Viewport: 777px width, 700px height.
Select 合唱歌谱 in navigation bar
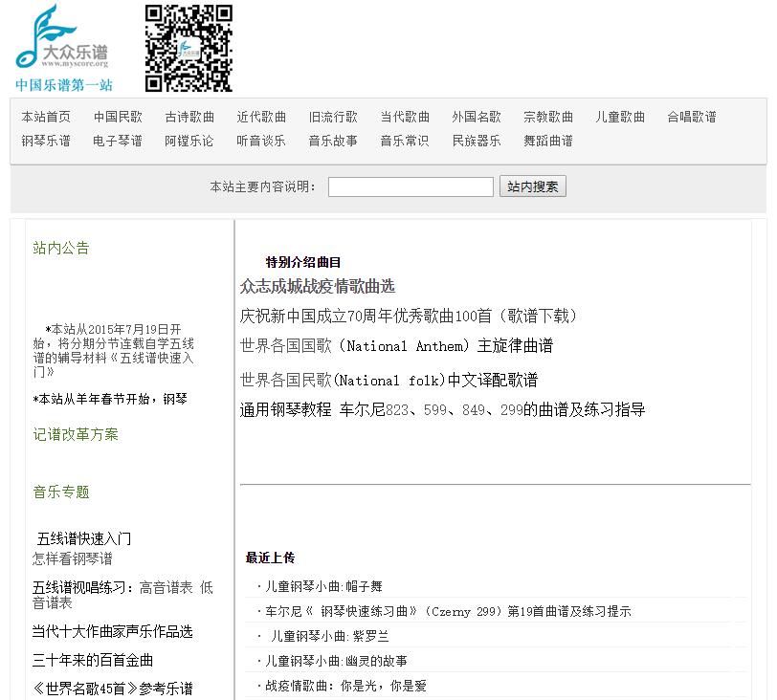(x=692, y=117)
